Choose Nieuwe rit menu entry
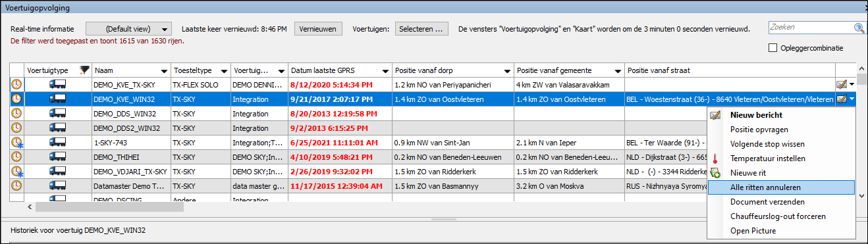 pyautogui.click(x=781, y=173)
